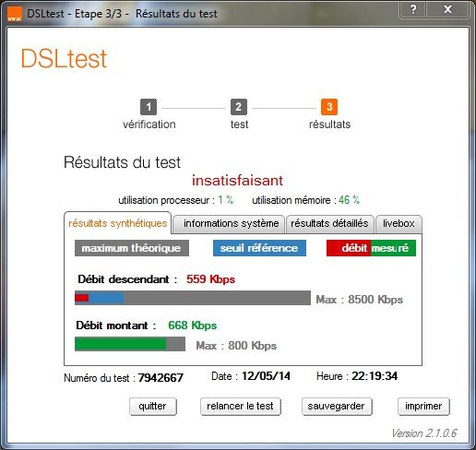This screenshot has height=450, width=476.
Task: Click the DSLtest orange heading
Action: [64, 58]
